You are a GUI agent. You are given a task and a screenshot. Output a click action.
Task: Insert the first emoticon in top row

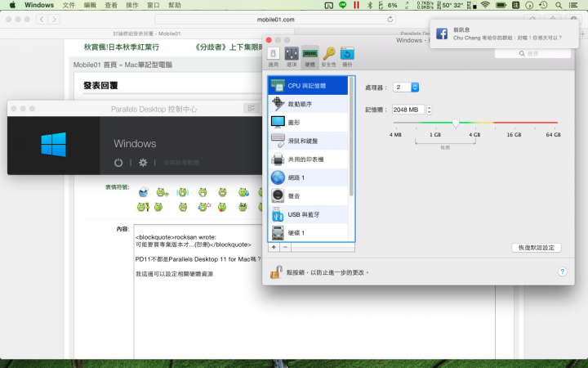143,193
